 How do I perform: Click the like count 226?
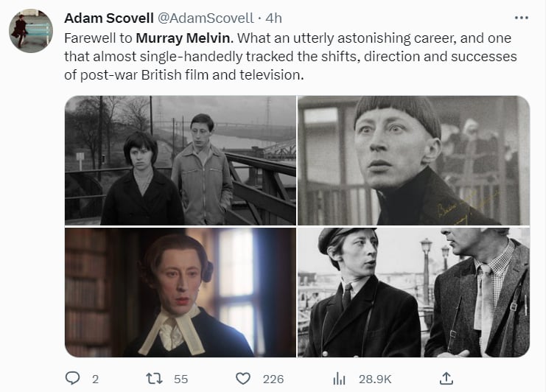click(x=273, y=379)
